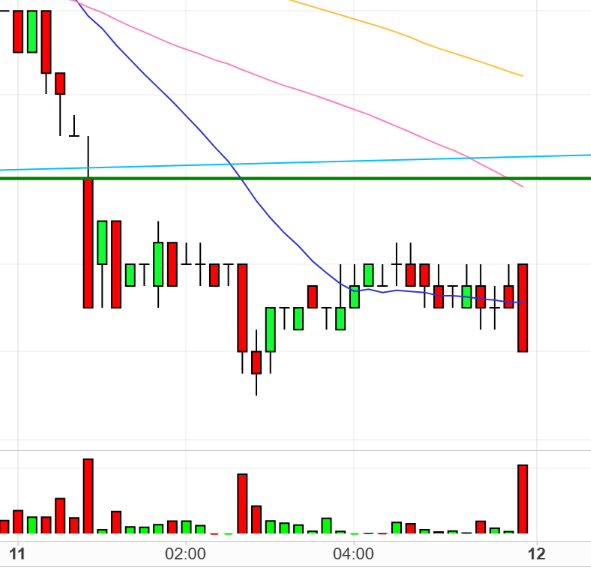Click the bold 12 date axis label

point(537,554)
